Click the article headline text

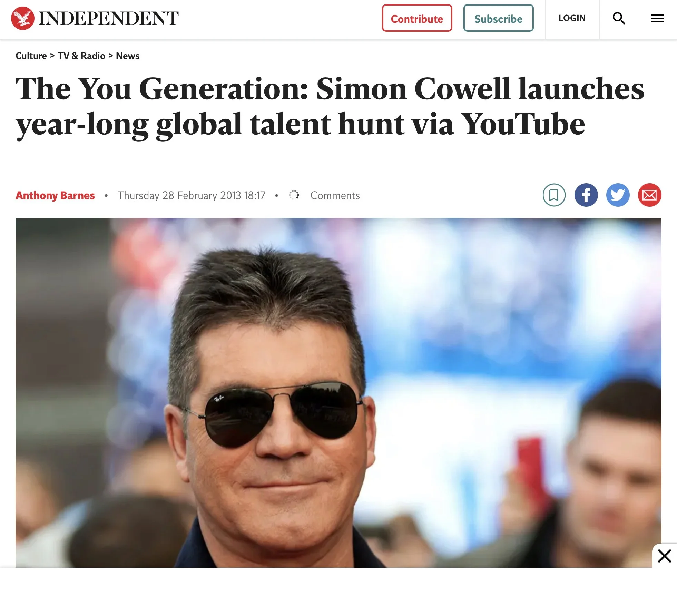[330, 107]
